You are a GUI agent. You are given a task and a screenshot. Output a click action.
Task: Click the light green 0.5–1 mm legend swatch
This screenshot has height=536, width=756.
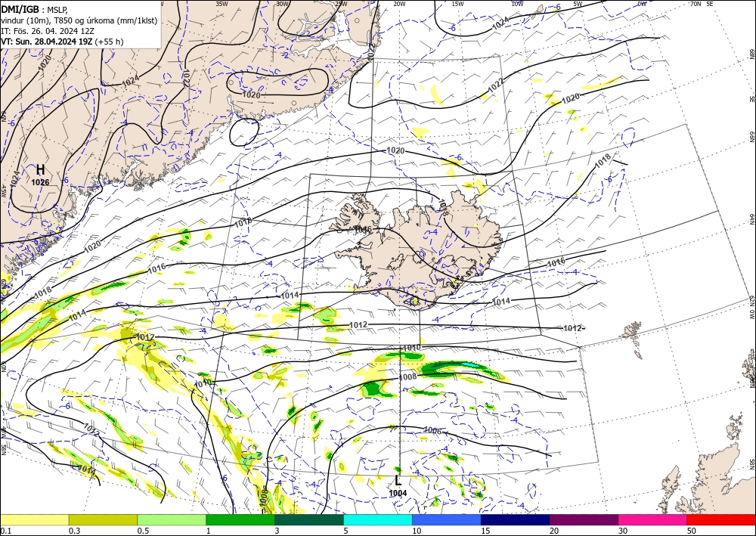coord(172,519)
